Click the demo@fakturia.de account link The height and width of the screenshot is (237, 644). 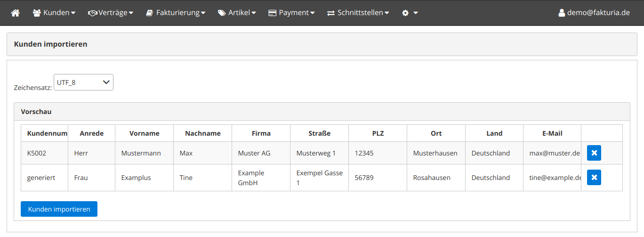[598, 13]
